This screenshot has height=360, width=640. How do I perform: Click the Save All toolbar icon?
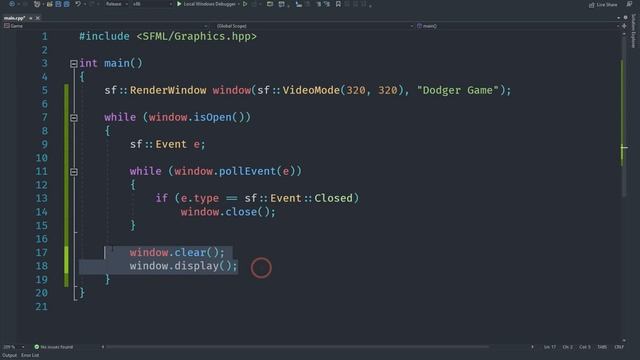click(66, 4)
